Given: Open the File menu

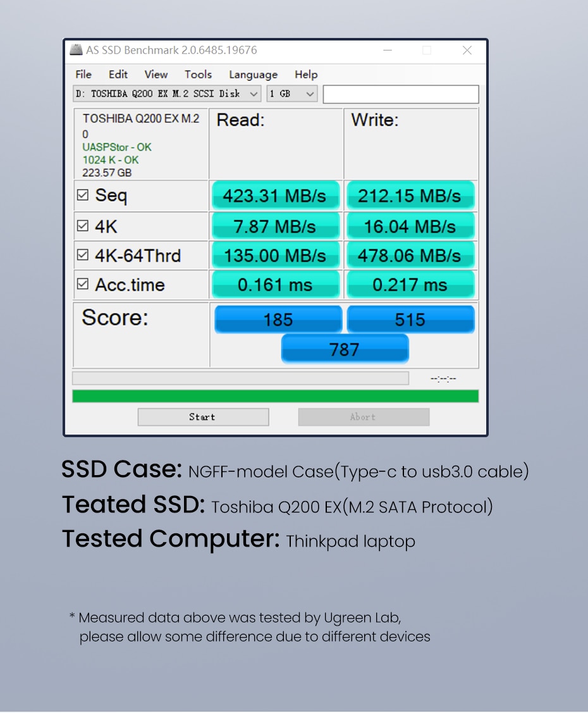Looking at the screenshot, I should coord(83,75).
